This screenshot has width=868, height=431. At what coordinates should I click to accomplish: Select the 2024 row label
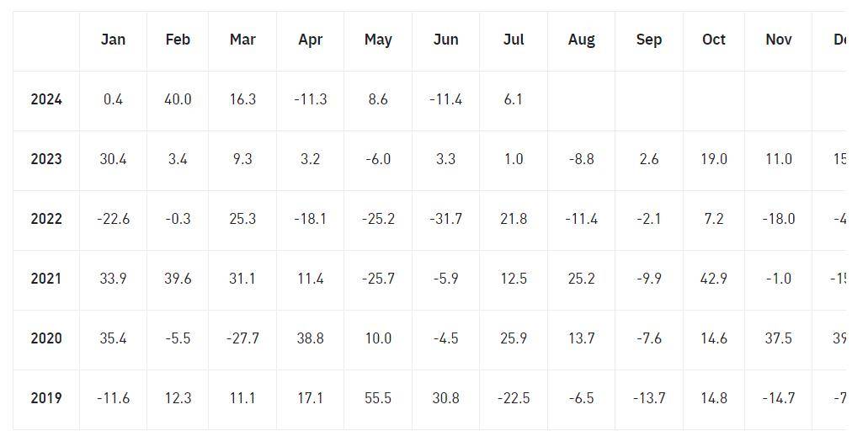tap(46, 99)
